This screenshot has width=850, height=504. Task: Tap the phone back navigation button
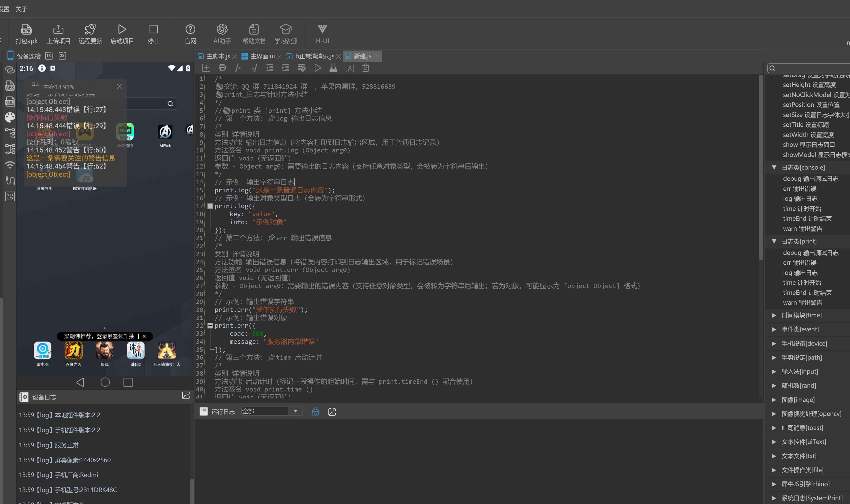(80, 382)
